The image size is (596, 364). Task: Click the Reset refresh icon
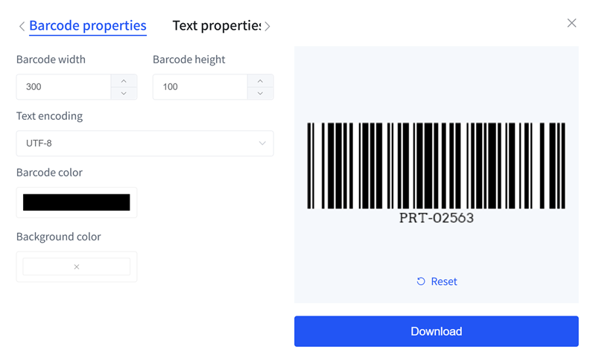pyautogui.click(x=421, y=281)
